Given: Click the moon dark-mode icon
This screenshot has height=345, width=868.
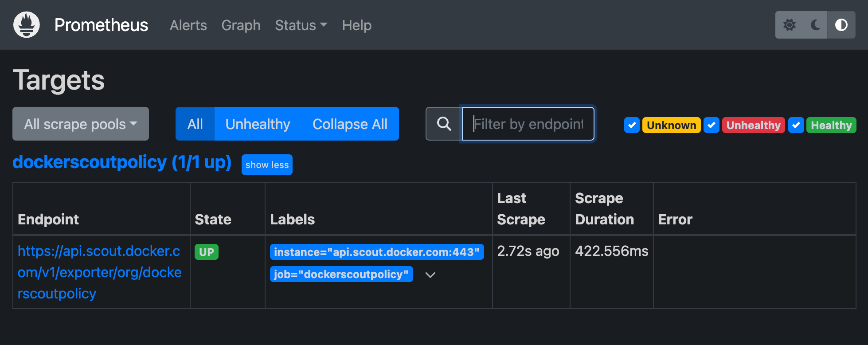Looking at the screenshot, I should (x=816, y=25).
